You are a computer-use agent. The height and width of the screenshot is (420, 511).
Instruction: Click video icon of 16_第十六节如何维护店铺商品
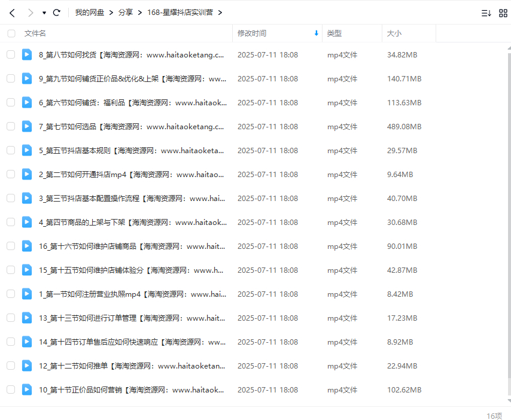[27, 246]
